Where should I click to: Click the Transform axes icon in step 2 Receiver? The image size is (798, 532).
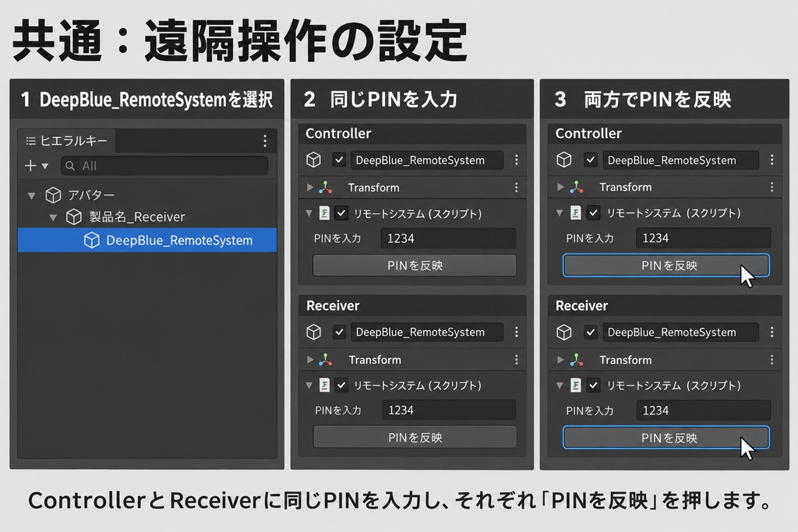[x=326, y=360]
